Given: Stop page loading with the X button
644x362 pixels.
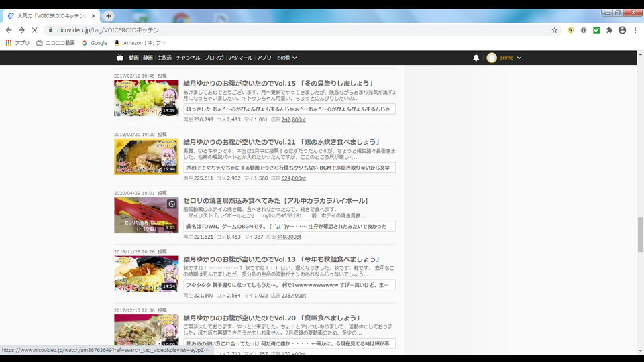Looking at the screenshot, I should tap(34, 30).
